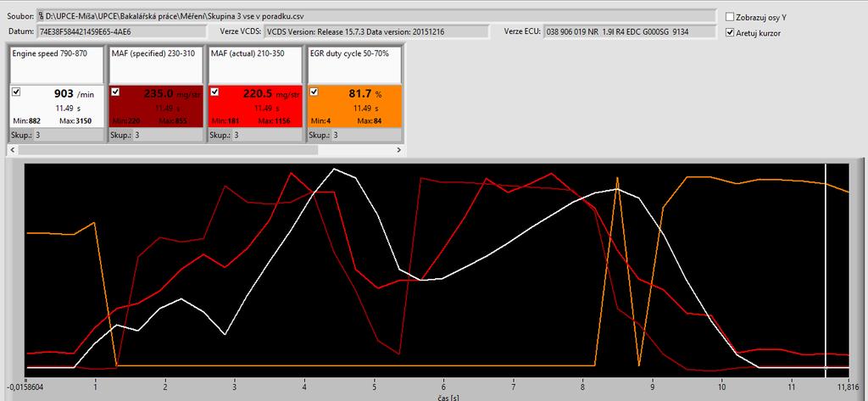
Task: Toggle the EGR duty cycle channel checkbox
Action: (314, 92)
